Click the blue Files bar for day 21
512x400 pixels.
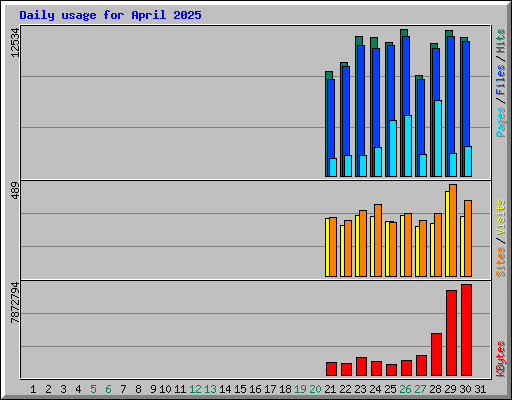click(331, 119)
